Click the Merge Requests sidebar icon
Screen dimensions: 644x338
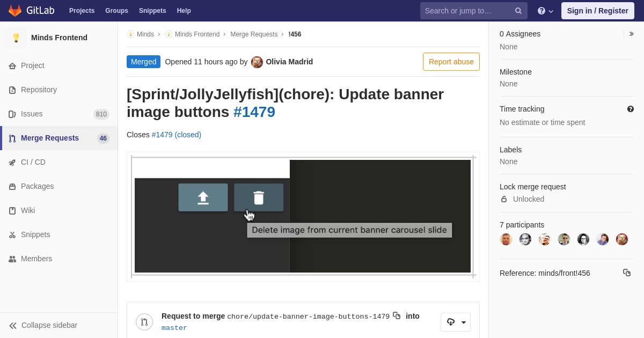[x=12, y=138]
